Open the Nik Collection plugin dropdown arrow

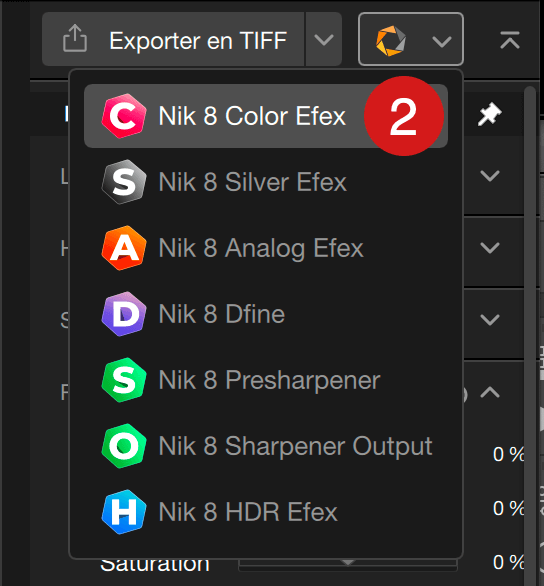[442, 41]
